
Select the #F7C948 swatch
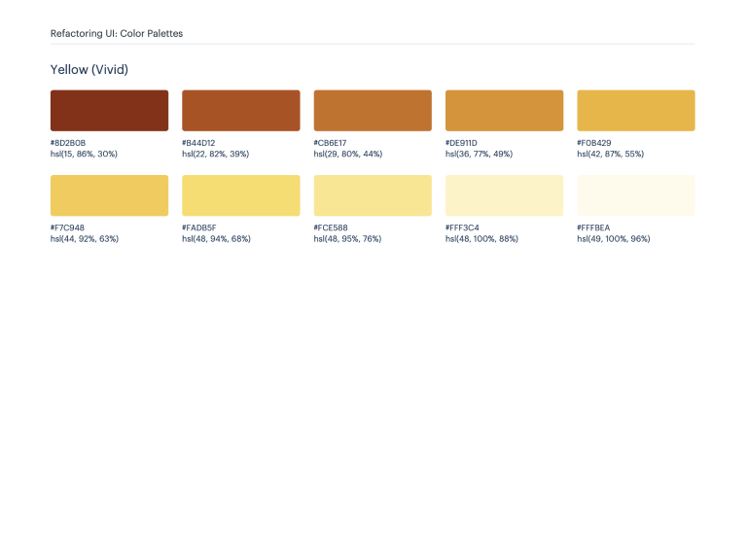click(x=109, y=195)
